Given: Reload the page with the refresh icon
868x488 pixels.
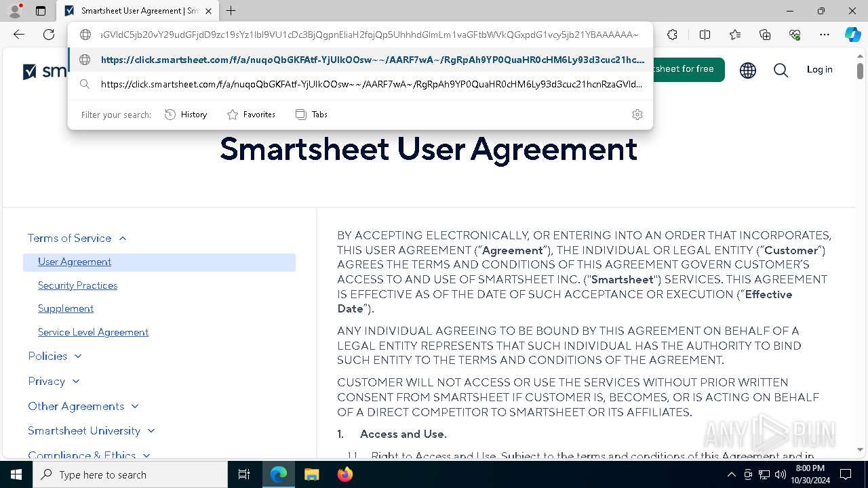Looking at the screenshot, I should 49,35.
